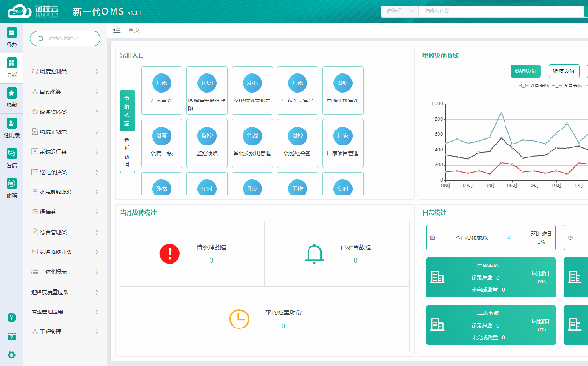Expand the last sidebar menu row chevron
Image resolution: width=588 pixels, height=366 pixels.
point(97,332)
